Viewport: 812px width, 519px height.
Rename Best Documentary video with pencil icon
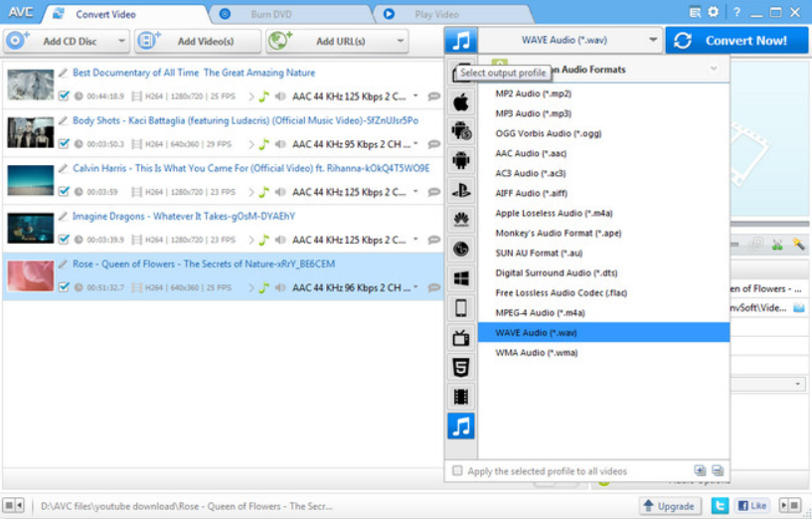(64, 73)
